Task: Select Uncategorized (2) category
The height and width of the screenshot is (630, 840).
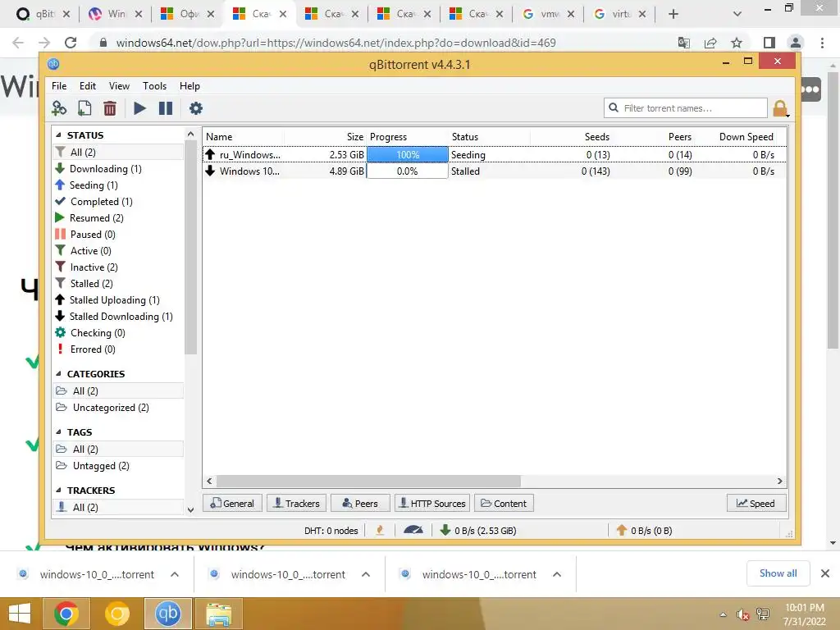Action: point(111,408)
